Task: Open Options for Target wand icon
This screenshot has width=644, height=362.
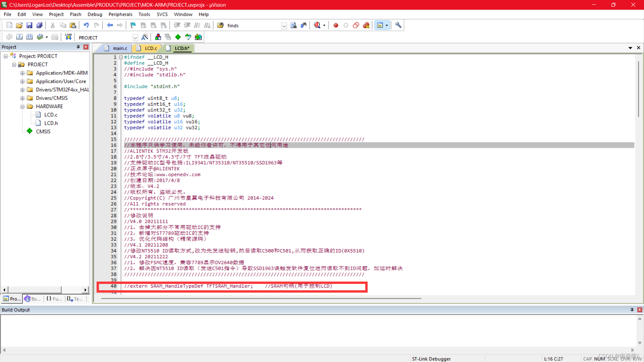Action: [x=145, y=37]
